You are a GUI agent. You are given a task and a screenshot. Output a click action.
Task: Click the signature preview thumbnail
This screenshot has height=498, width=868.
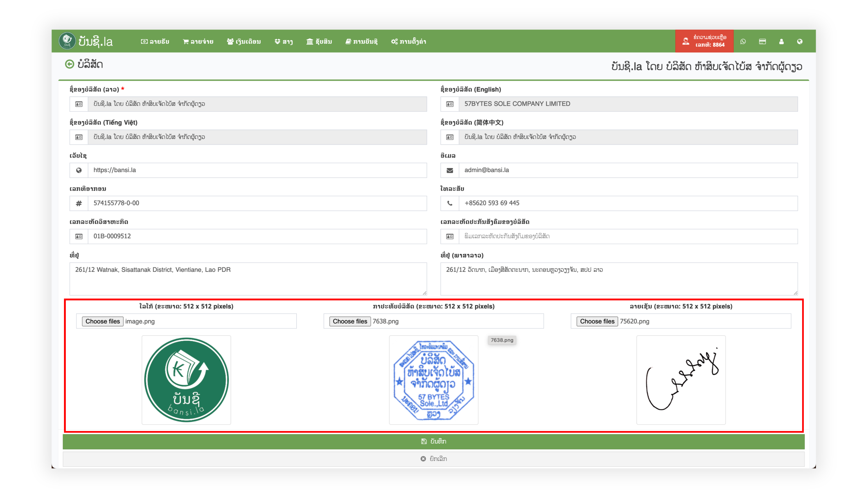click(681, 380)
